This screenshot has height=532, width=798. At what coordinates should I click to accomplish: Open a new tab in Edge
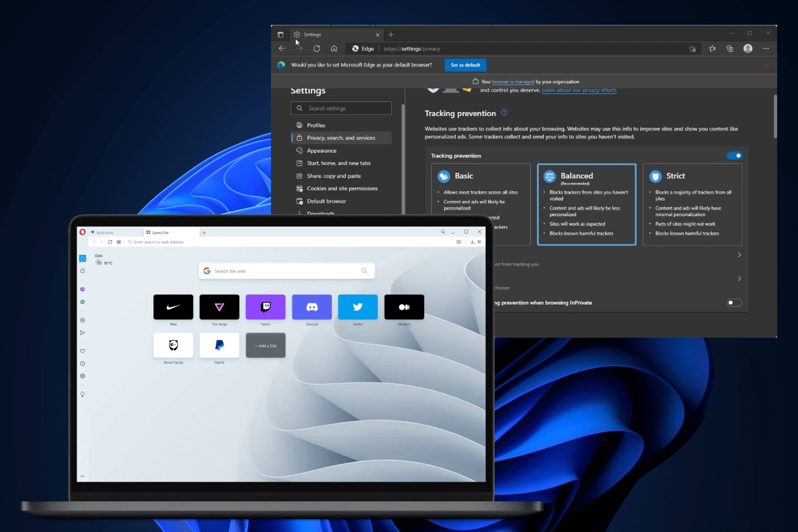(391, 34)
